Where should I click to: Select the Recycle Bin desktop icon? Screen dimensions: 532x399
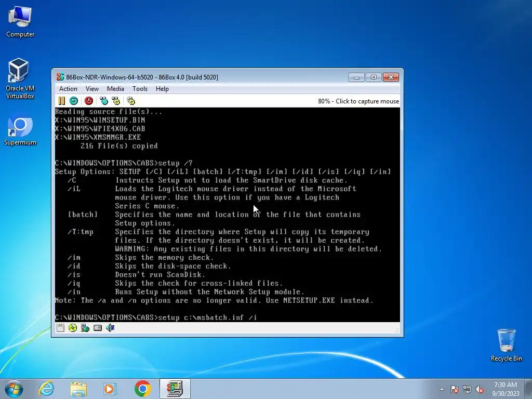click(506, 345)
